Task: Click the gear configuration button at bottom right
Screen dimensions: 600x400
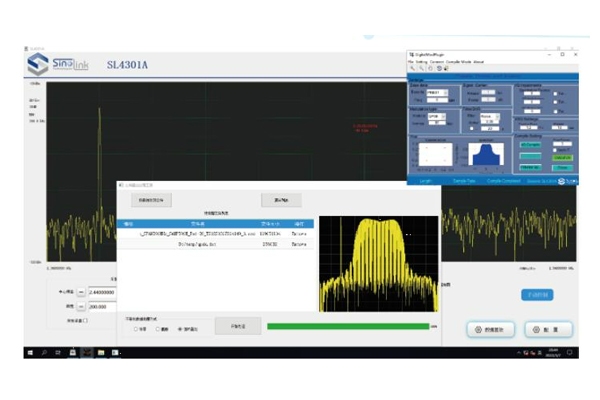Action: (549, 328)
